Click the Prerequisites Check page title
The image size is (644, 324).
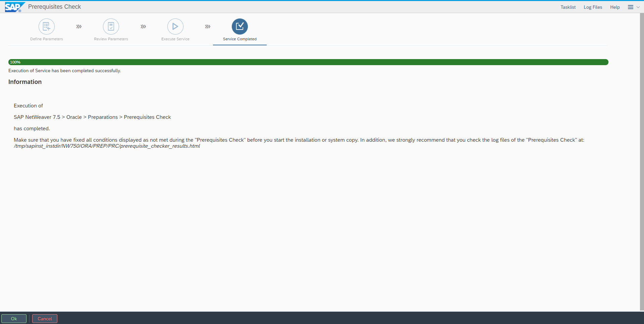click(x=54, y=7)
